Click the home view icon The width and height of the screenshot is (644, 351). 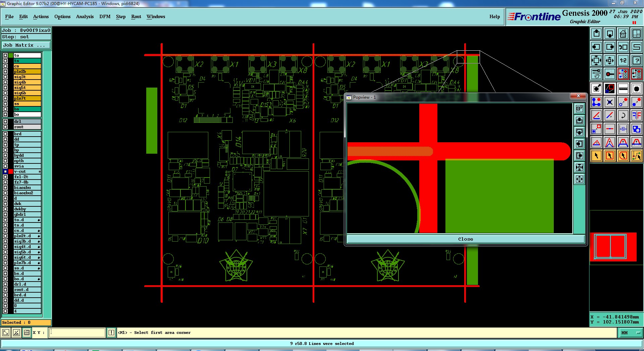point(623,34)
